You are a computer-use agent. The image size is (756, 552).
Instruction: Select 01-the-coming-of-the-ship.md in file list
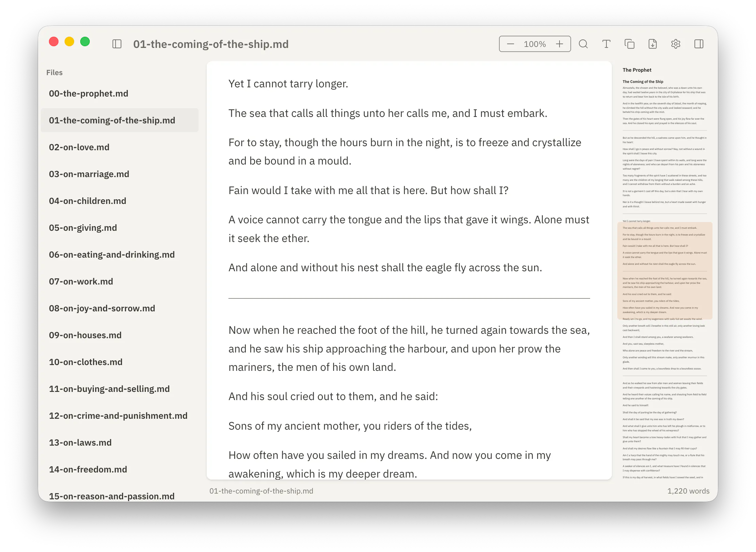pyautogui.click(x=120, y=120)
